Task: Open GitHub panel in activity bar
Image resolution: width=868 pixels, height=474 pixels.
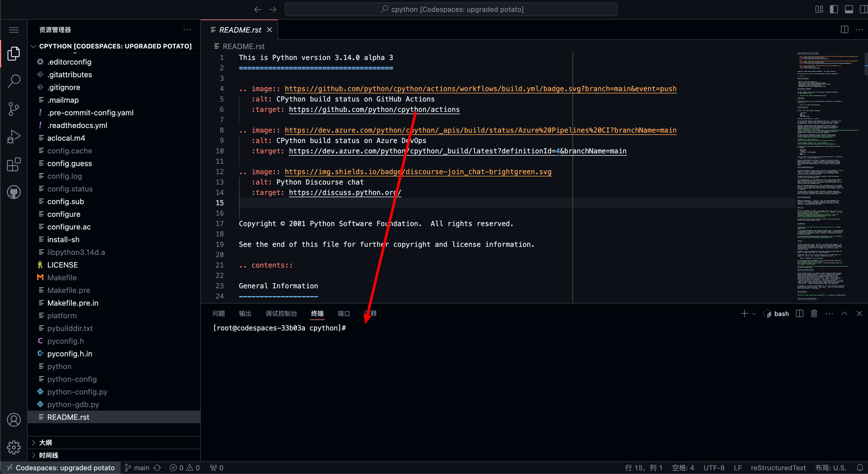Action: 14,192
